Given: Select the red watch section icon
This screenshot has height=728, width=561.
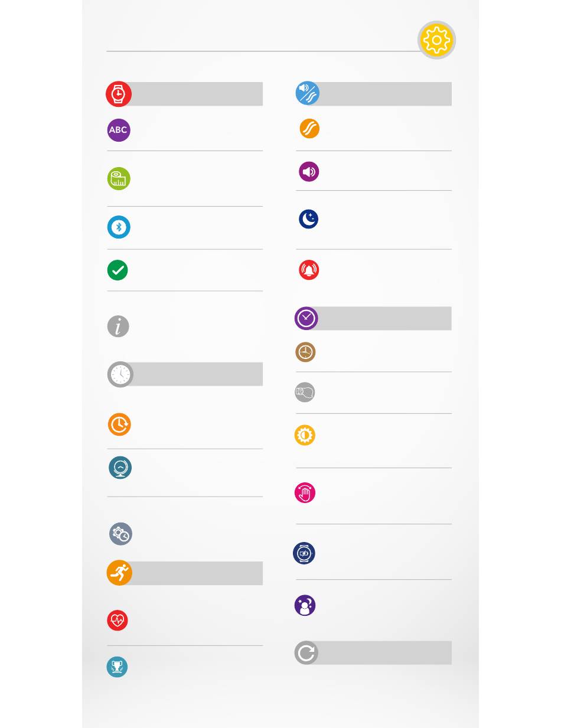Looking at the screenshot, I should pos(119,94).
